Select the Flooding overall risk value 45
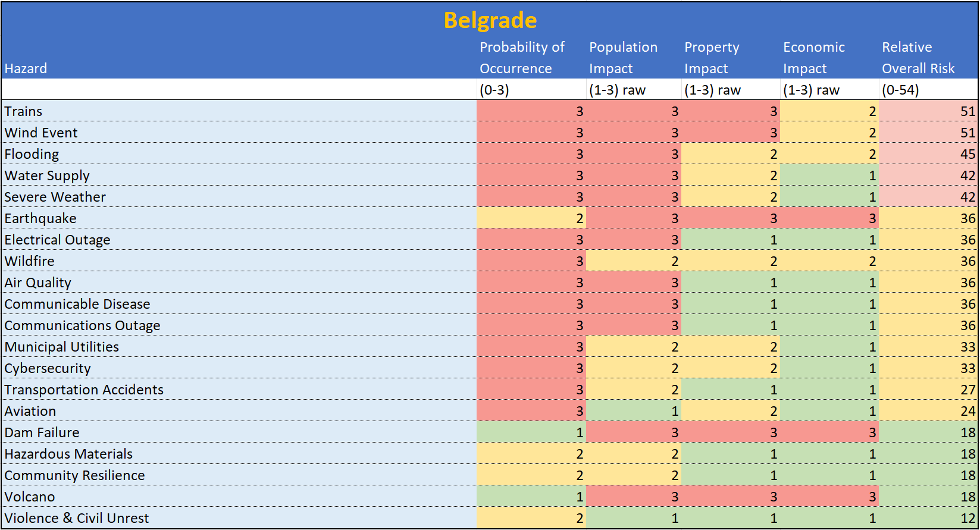This screenshot has height=530, width=980. [928, 154]
